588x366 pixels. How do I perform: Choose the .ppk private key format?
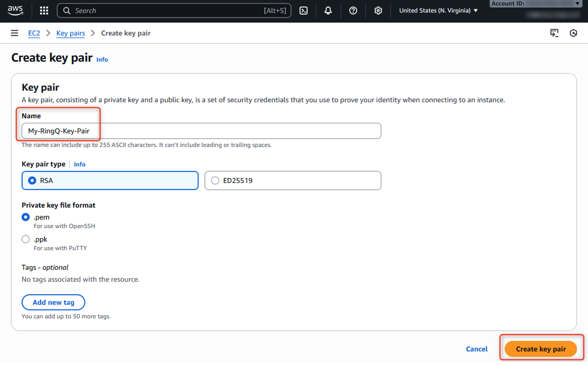[25, 239]
